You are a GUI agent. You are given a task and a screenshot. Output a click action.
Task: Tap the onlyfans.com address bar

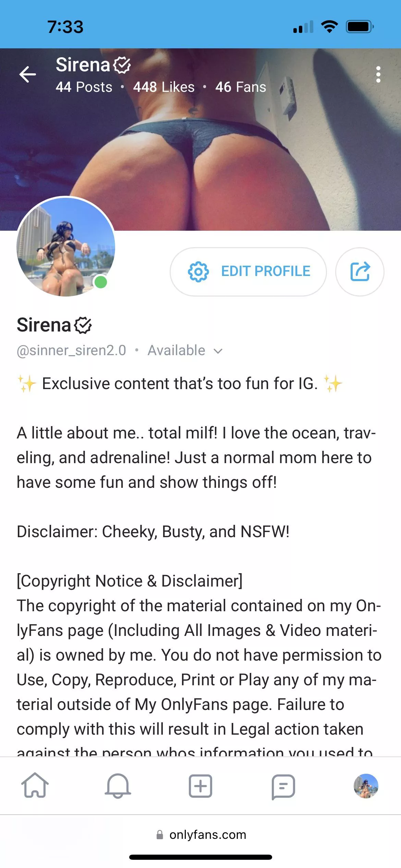[208, 835]
